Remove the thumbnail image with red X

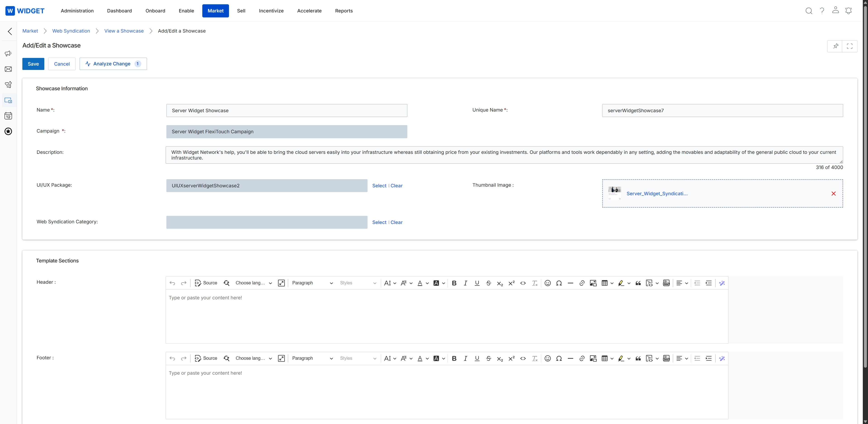point(833,194)
